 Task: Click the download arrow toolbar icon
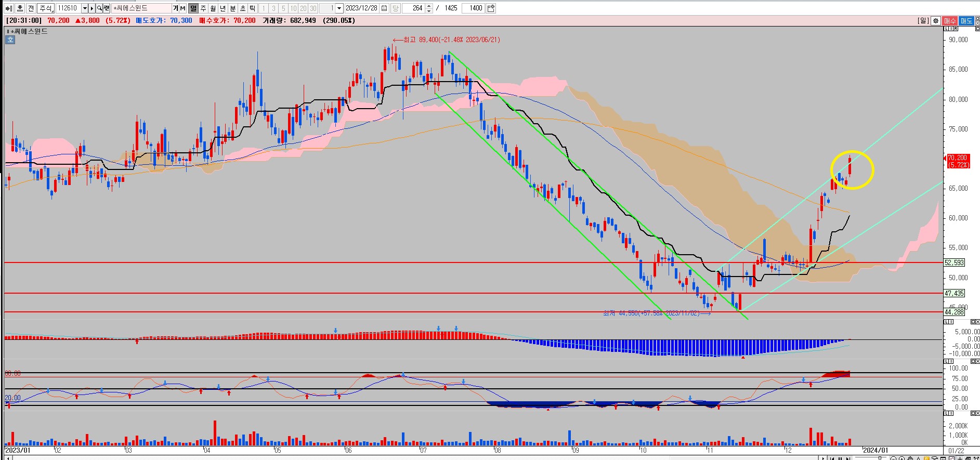coord(19,8)
